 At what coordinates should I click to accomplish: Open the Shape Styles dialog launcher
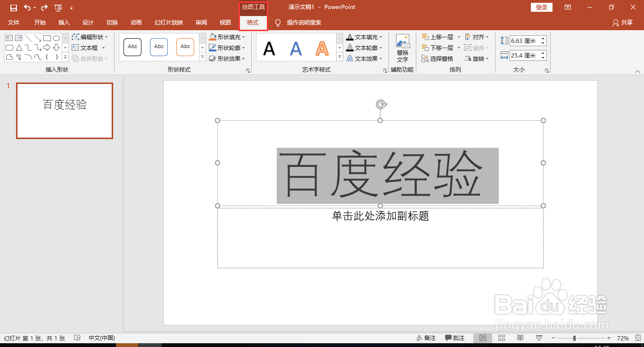248,71
